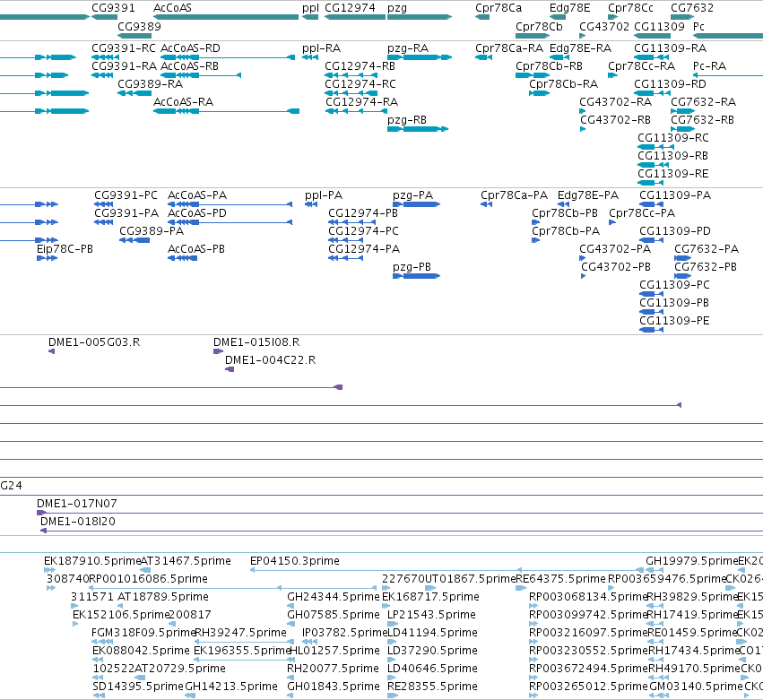Select the Cpr78Ca gene
This screenshot has width=763, height=700.
(482, 17)
